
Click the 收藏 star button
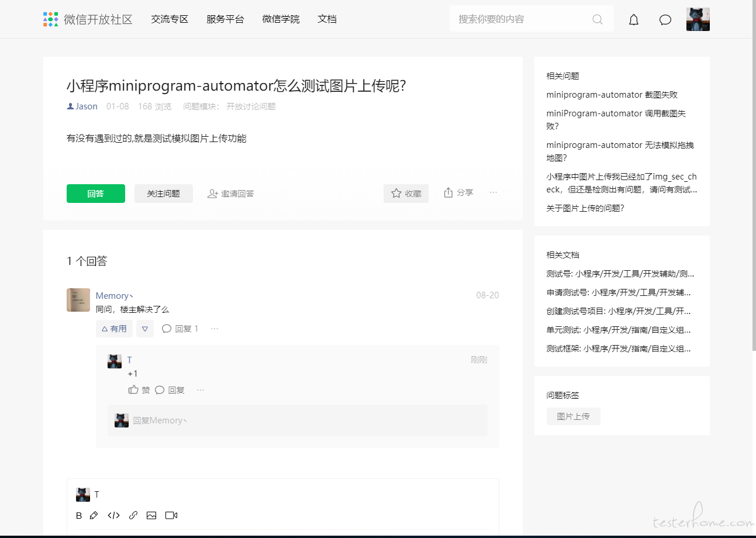tap(406, 194)
